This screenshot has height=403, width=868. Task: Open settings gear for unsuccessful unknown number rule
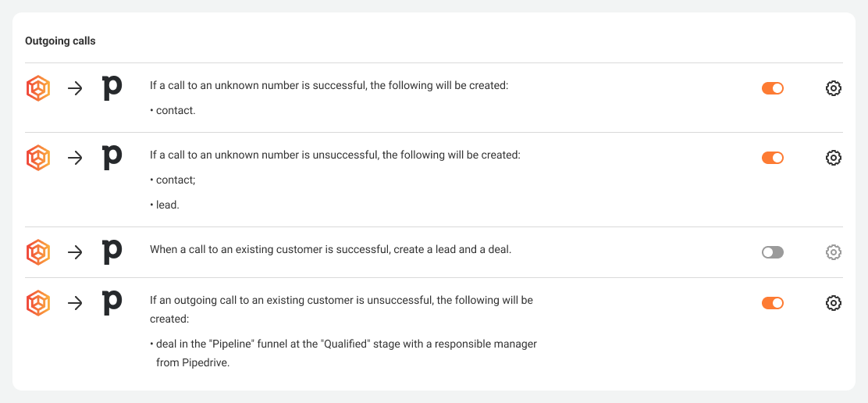point(833,158)
